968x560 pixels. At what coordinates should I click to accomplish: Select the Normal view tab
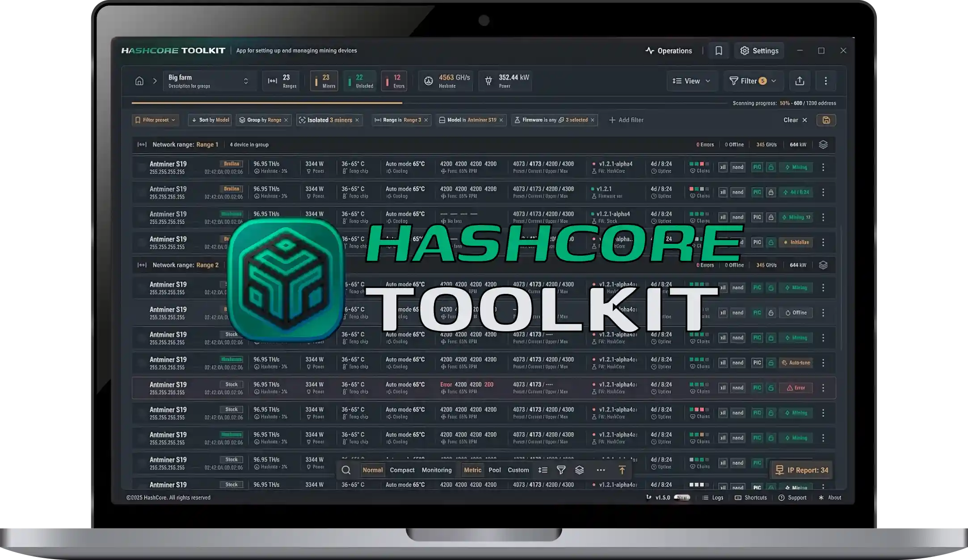pyautogui.click(x=372, y=470)
